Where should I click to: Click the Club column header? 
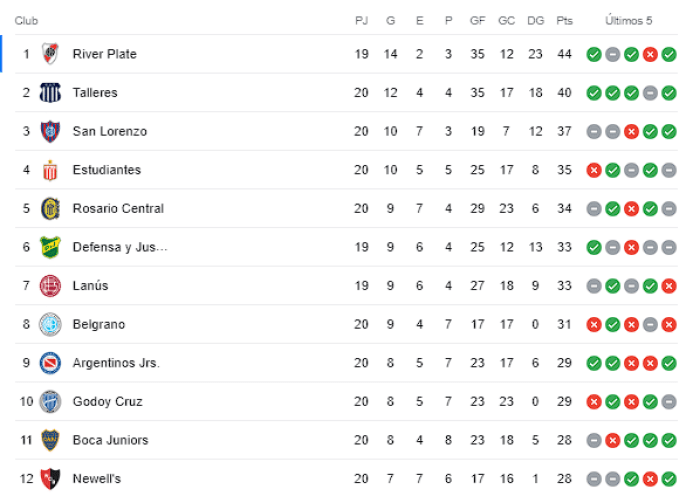point(26,21)
